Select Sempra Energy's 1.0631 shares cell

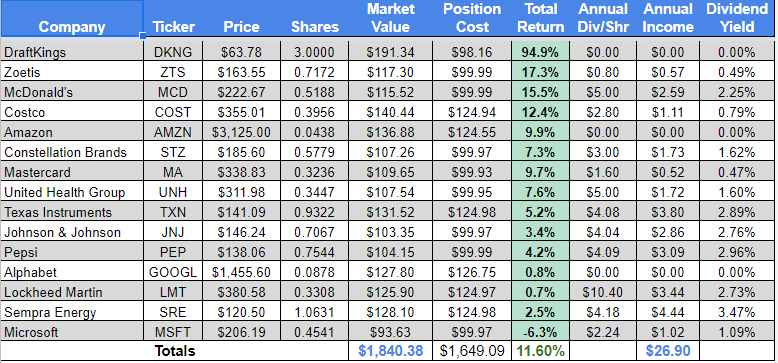click(315, 312)
